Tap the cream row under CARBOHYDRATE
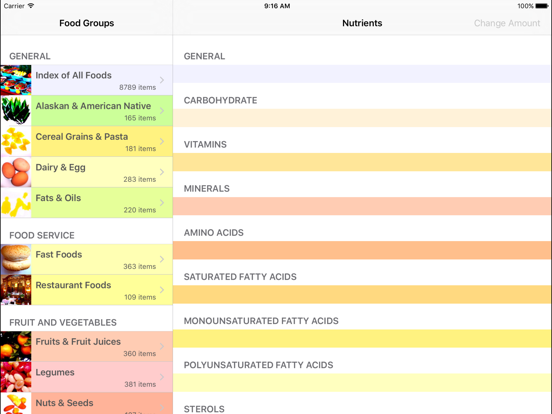Screen dimensions: 552x414 pos(361,118)
